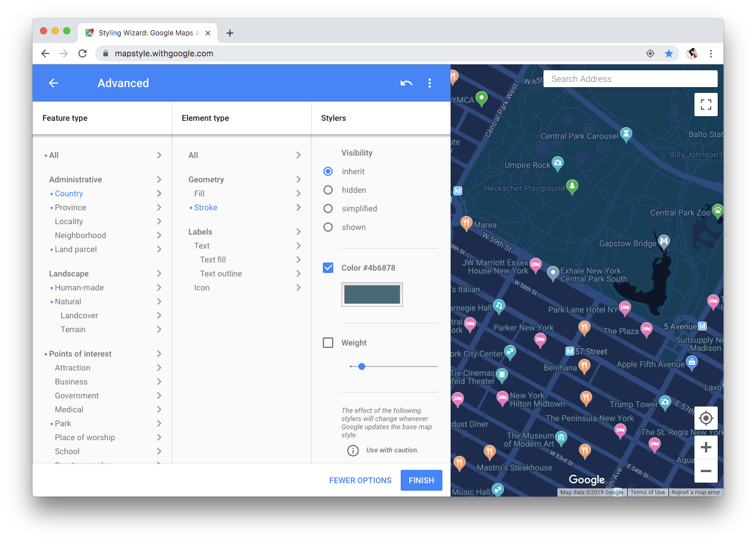Expand the Landscape row chevron
This screenshot has width=756, height=543.
click(159, 274)
